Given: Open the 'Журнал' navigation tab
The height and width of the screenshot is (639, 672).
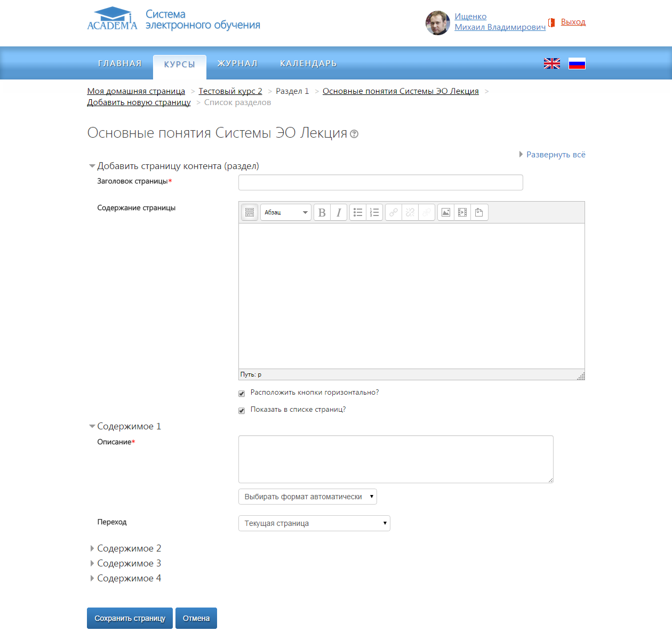Looking at the screenshot, I should (237, 63).
